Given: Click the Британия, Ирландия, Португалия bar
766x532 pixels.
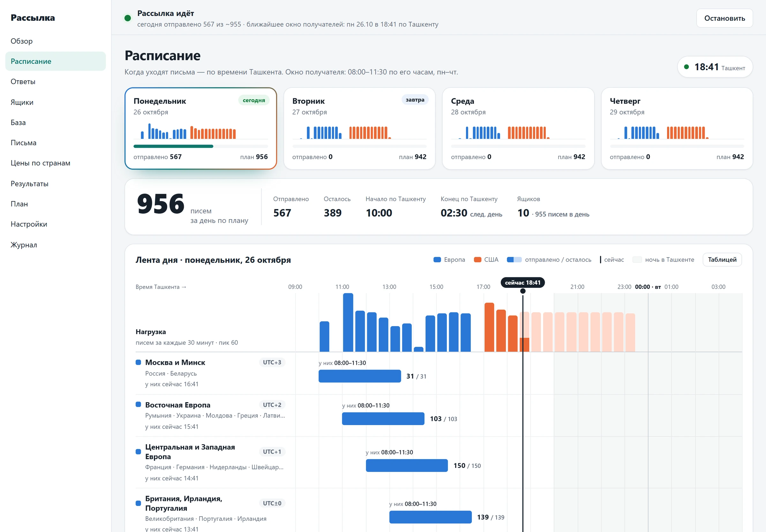Looking at the screenshot, I should point(430,517).
